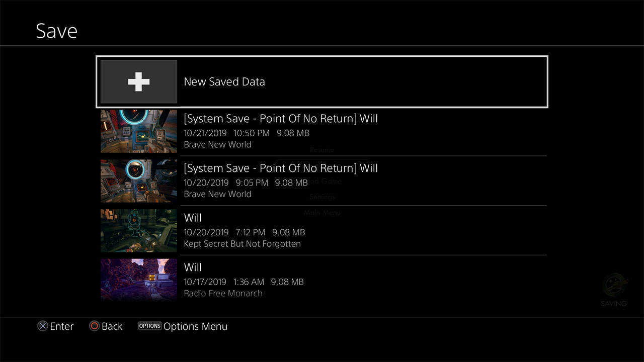Screen dimensions: 644x362
Task: Click the Back label in the footer
Action: coord(112,326)
